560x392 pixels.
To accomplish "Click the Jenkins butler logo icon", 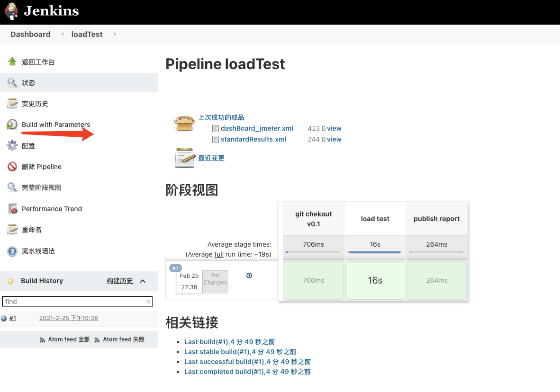I will [x=12, y=11].
